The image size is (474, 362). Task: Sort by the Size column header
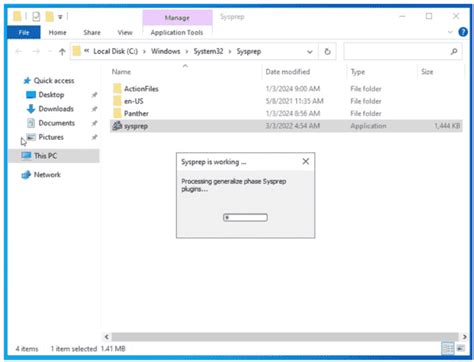tap(427, 72)
